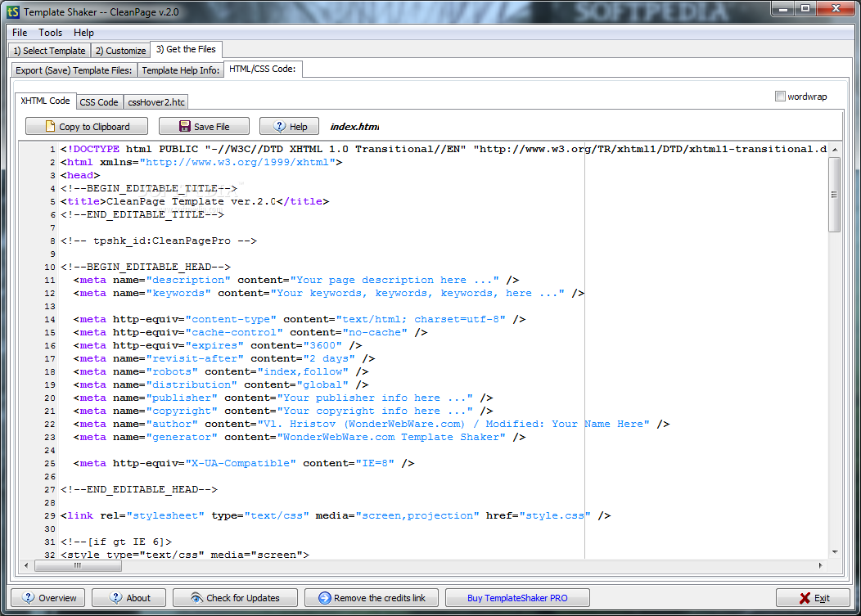Image resolution: width=861 pixels, height=616 pixels.
Task: Click the cache-control meta line
Action: (250, 333)
